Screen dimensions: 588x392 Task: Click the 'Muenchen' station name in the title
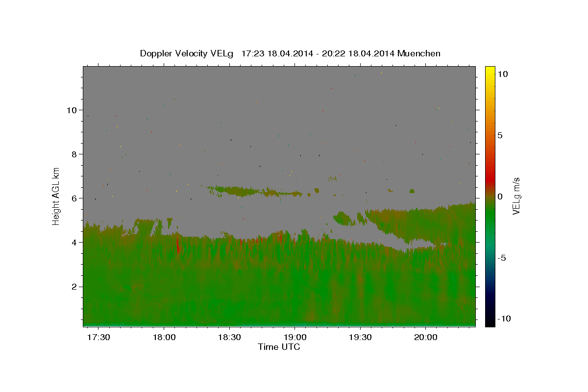419,53
